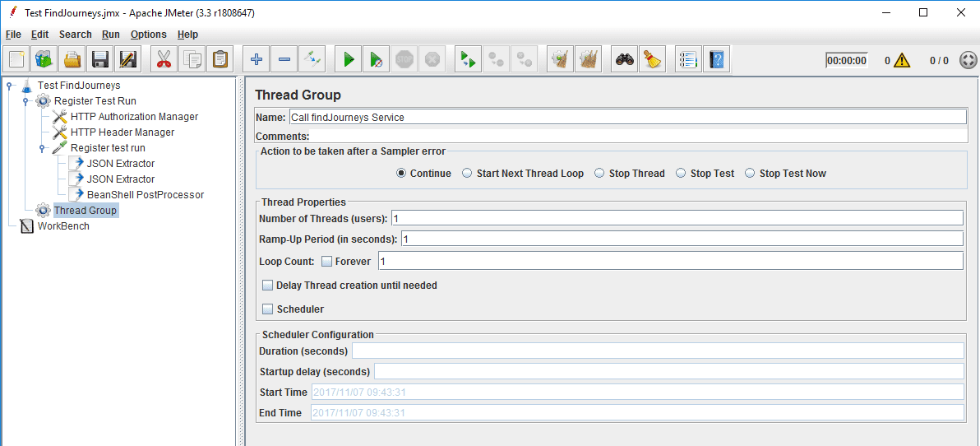Viewport: 980px width, 446px height.
Task: Click the Loop Count value field
Action: 671,261
